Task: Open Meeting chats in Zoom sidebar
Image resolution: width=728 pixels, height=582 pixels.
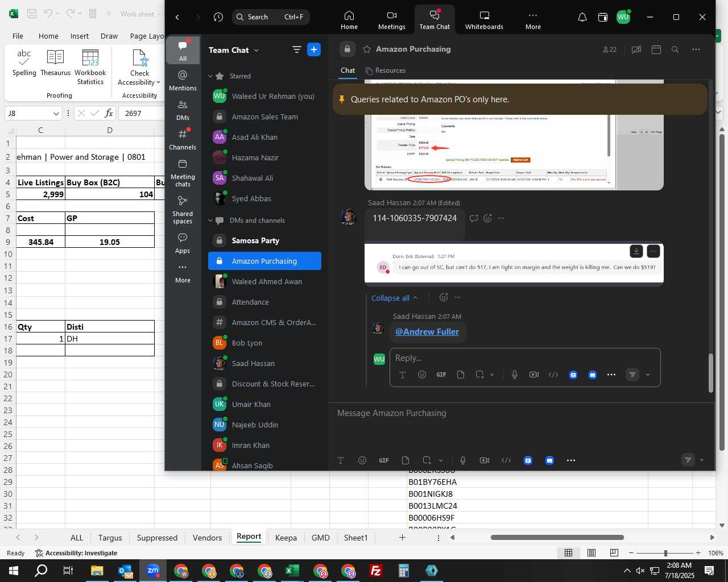Action: click(183, 173)
